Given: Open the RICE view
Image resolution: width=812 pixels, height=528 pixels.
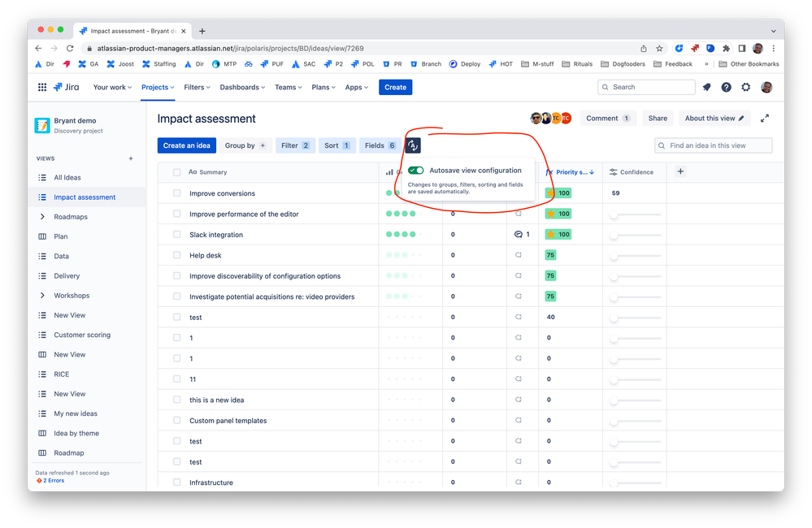Looking at the screenshot, I should [61, 374].
